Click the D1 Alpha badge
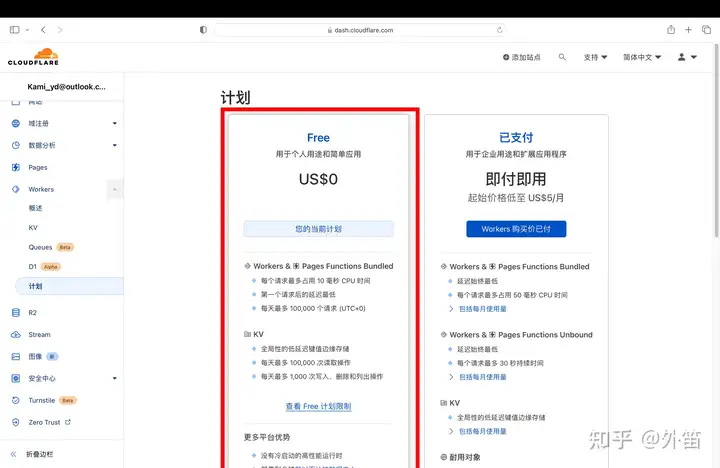The width and height of the screenshot is (720, 468). (51, 267)
